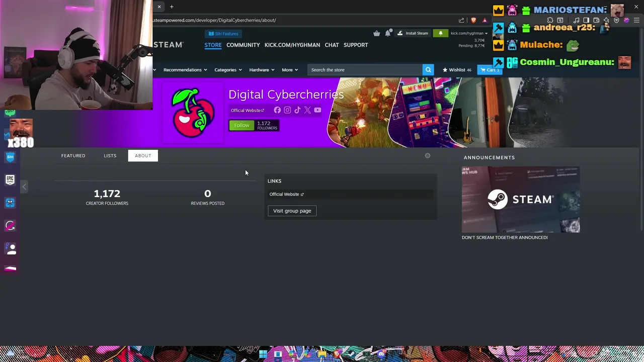Switch to the LISTS tab
This screenshot has width=644, height=362.
[110, 156]
